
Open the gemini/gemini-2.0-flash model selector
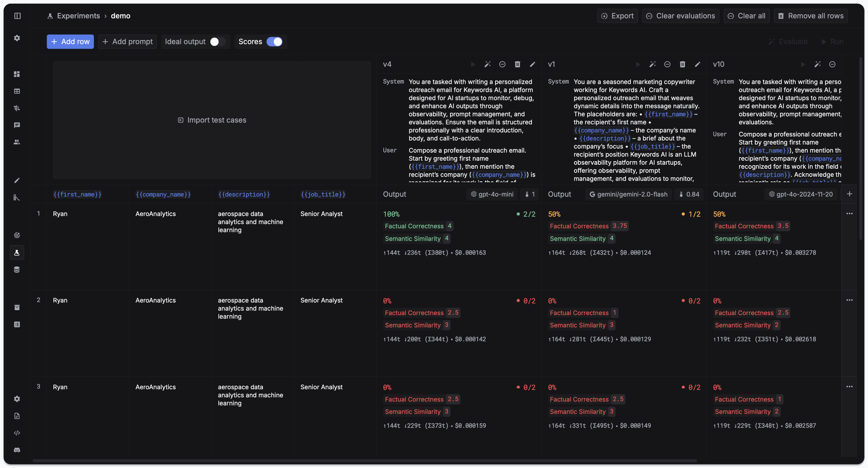pos(628,194)
